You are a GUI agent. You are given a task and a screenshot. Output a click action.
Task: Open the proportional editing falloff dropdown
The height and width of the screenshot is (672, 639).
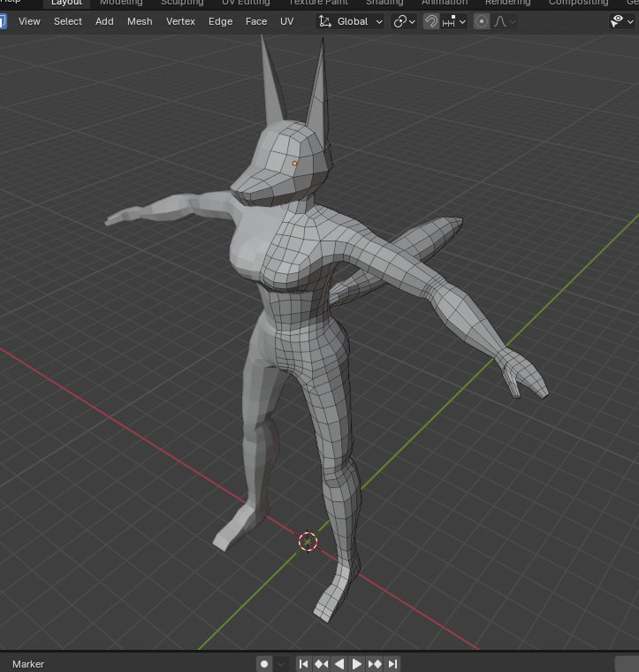505,21
